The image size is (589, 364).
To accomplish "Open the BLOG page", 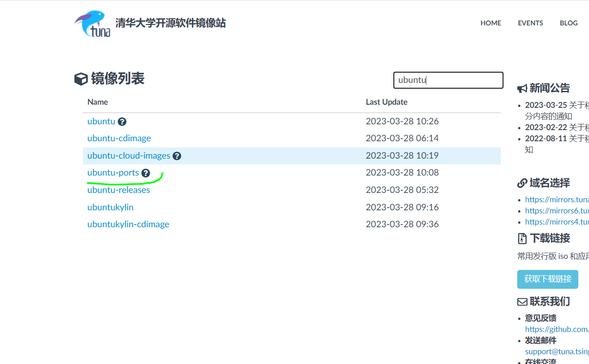I will pyautogui.click(x=569, y=23).
